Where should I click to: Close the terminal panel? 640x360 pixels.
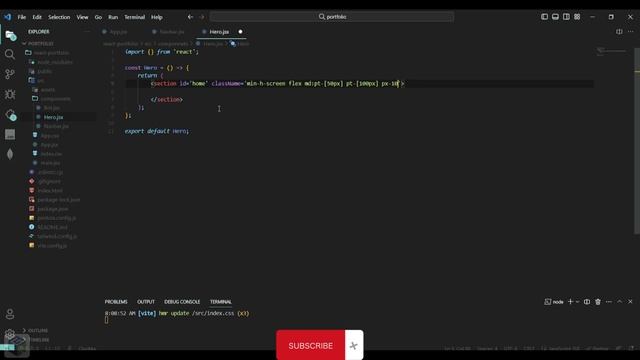click(x=630, y=302)
